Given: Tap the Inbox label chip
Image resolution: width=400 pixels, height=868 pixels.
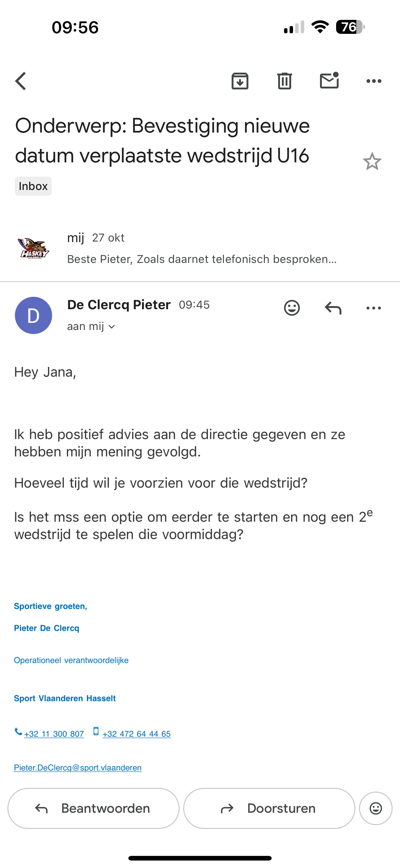Looking at the screenshot, I should coord(33,186).
